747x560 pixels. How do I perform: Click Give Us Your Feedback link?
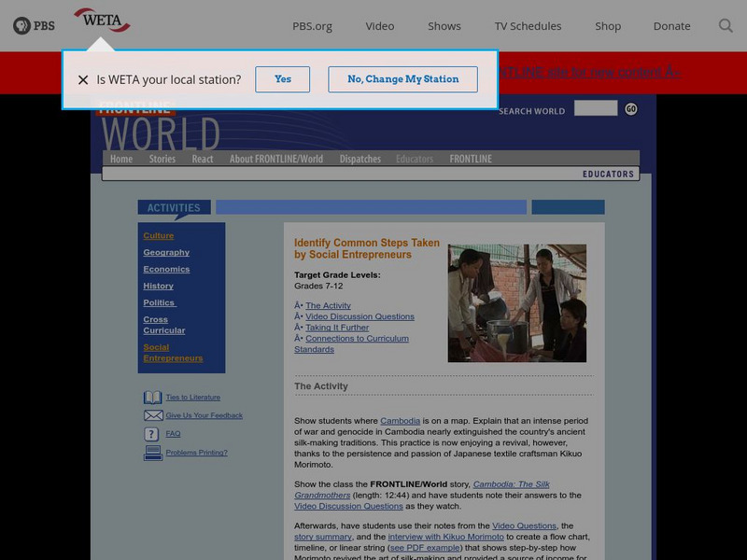pyautogui.click(x=204, y=415)
